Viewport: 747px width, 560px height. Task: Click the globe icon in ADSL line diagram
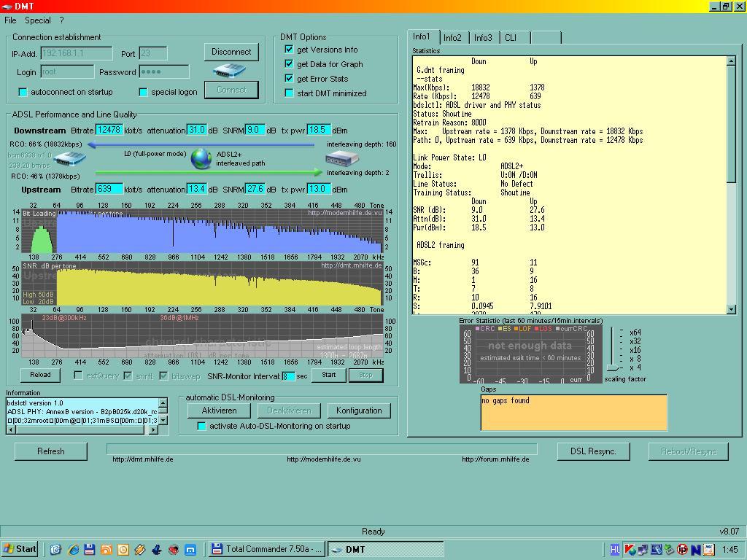coord(201,158)
